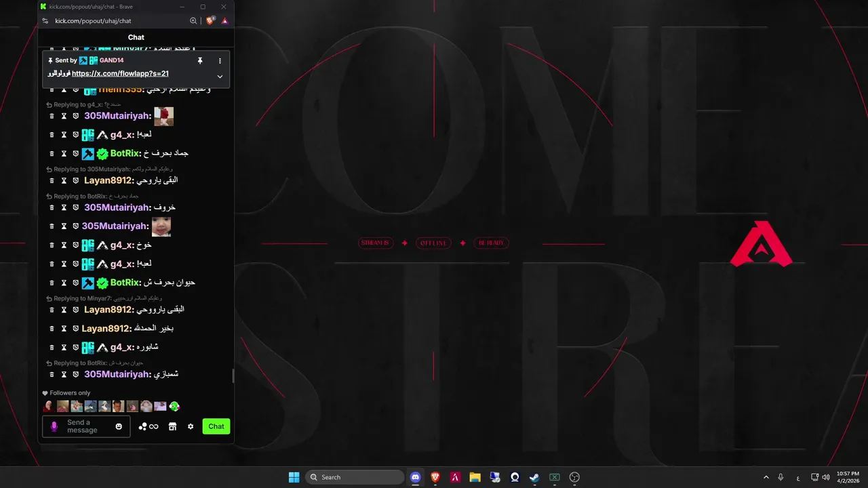Open File Explorer from the taskbar
This screenshot has width=868, height=488.
(475, 477)
